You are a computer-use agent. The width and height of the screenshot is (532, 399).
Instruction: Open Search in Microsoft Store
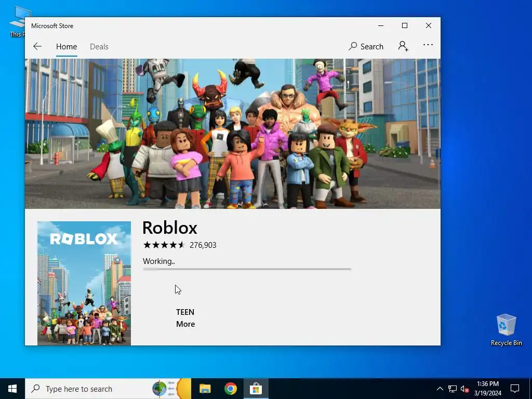(366, 46)
